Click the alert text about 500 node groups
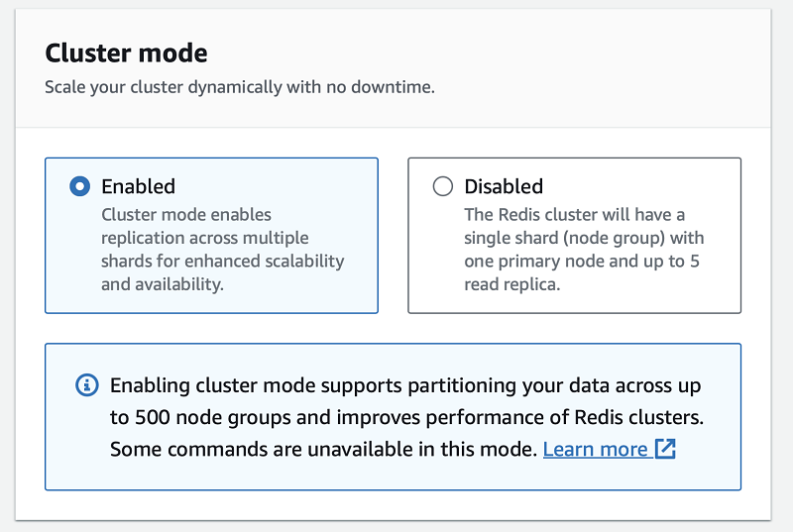 [406, 417]
